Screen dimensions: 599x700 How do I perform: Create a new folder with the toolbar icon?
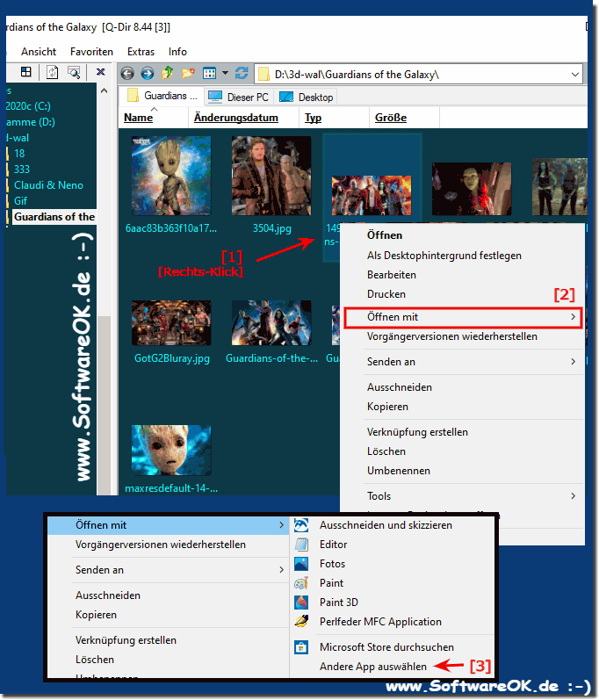point(188,73)
